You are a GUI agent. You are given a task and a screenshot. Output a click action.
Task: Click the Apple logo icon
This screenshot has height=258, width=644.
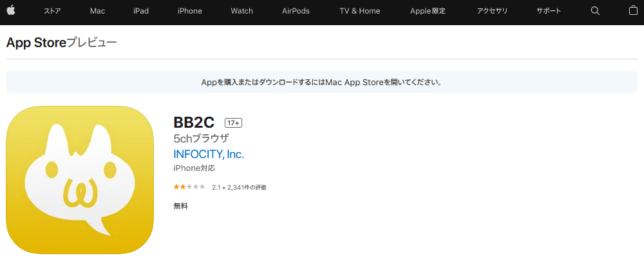pyautogui.click(x=11, y=11)
